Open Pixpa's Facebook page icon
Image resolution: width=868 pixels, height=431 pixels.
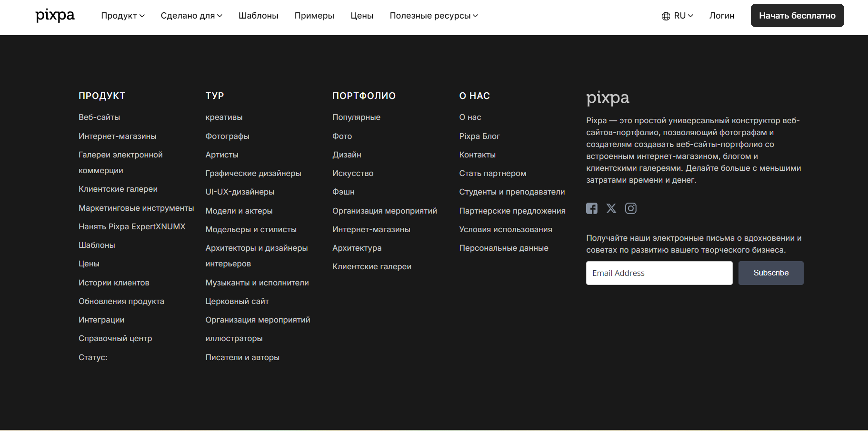click(x=591, y=208)
